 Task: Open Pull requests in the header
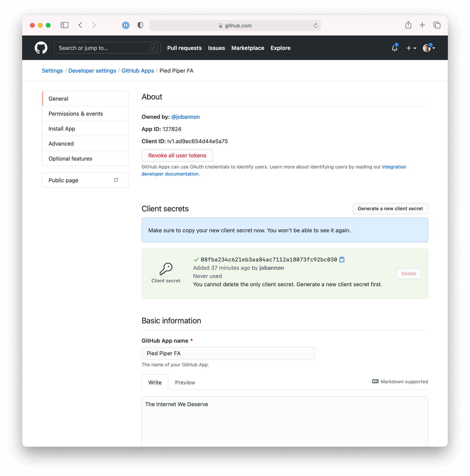(x=184, y=48)
